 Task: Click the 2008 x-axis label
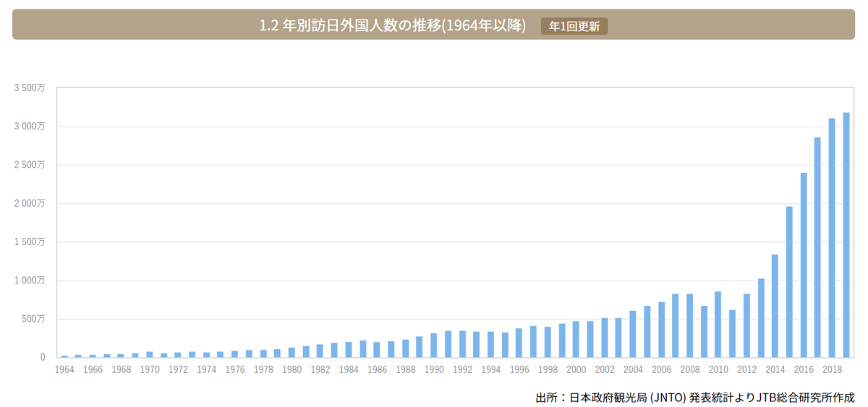click(x=690, y=369)
